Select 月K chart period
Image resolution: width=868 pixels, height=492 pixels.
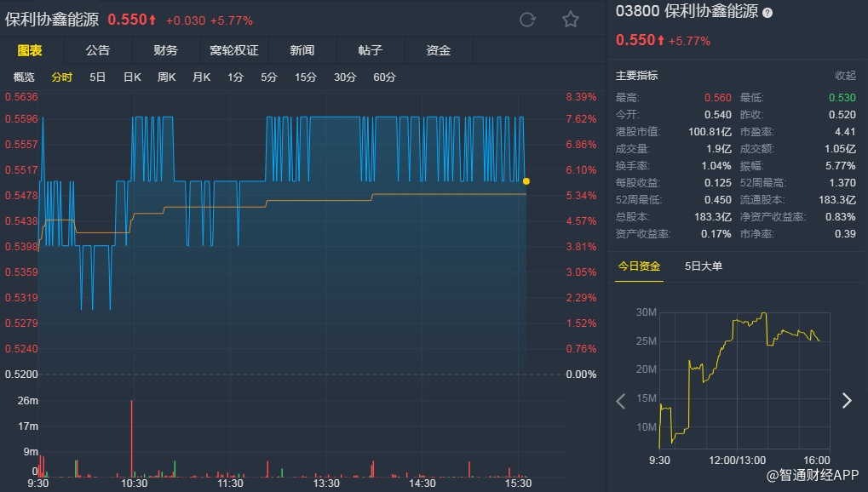tap(202, 77)
